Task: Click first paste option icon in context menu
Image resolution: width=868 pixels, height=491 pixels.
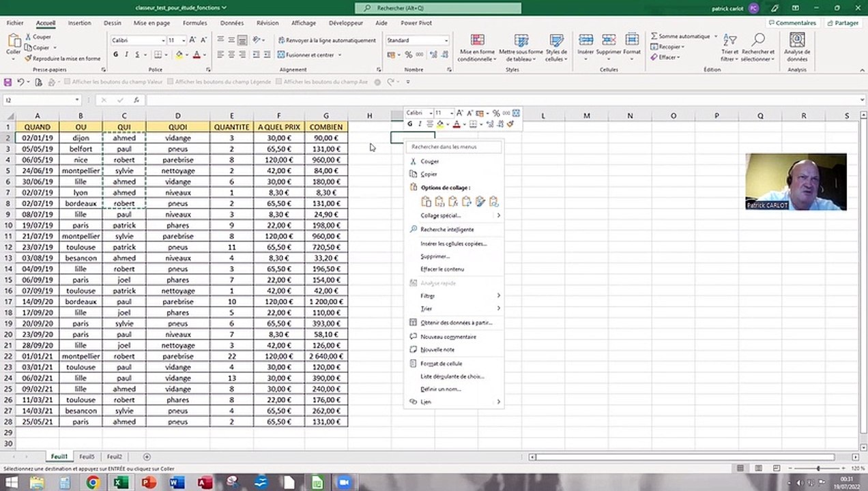Action: (426, 201)
